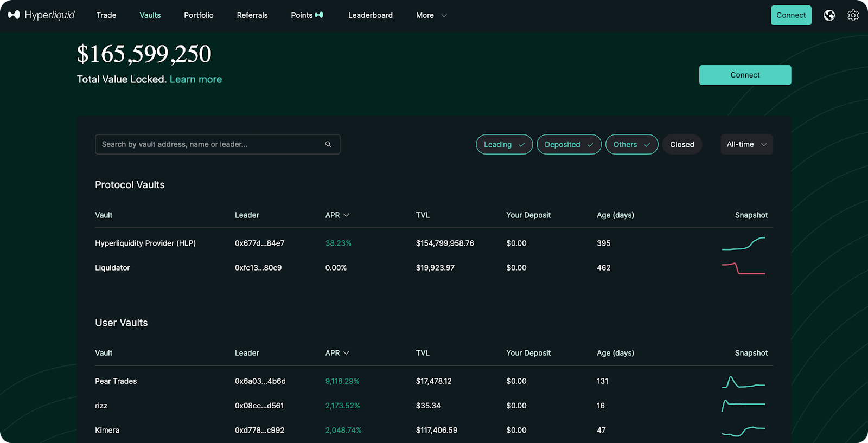Open the language globe icon
The image size is (868, 443).
829,15
